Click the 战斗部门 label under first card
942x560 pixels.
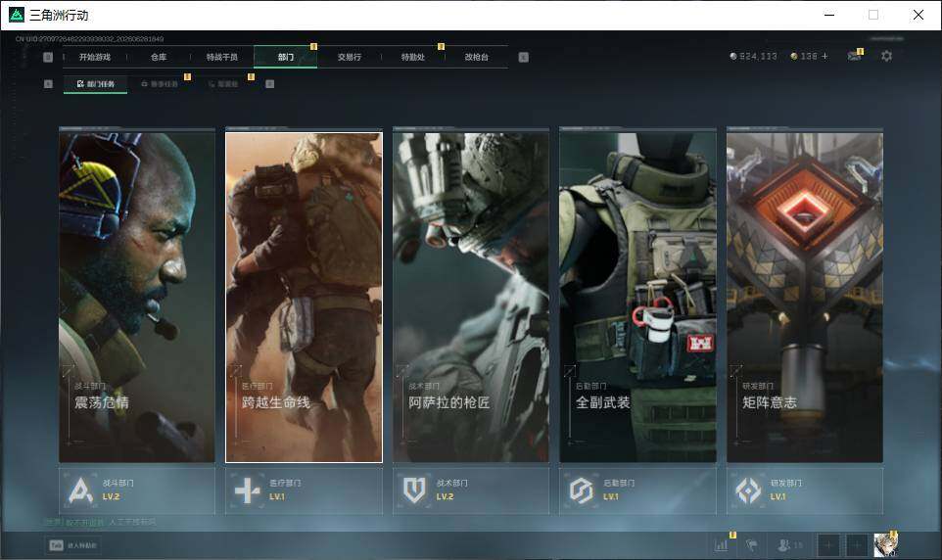point(118,483)
